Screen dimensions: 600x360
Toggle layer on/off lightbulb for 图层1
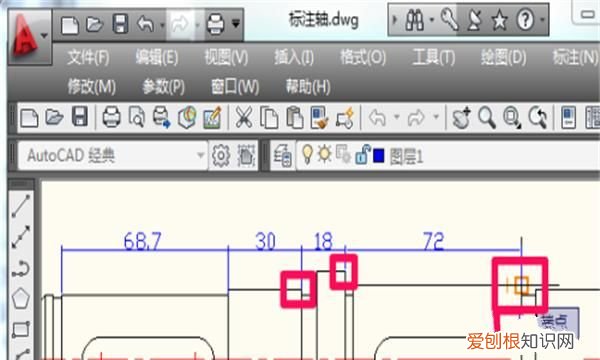307,154
